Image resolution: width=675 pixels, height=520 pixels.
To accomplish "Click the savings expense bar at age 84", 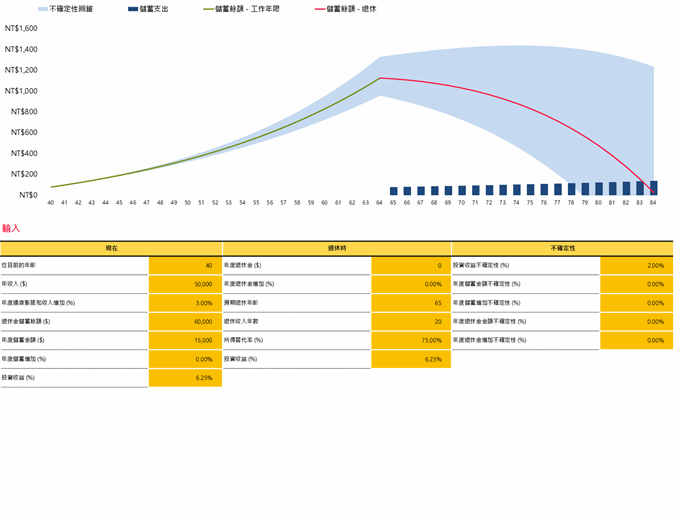I will pyautogui.click(x=653, y=188).
